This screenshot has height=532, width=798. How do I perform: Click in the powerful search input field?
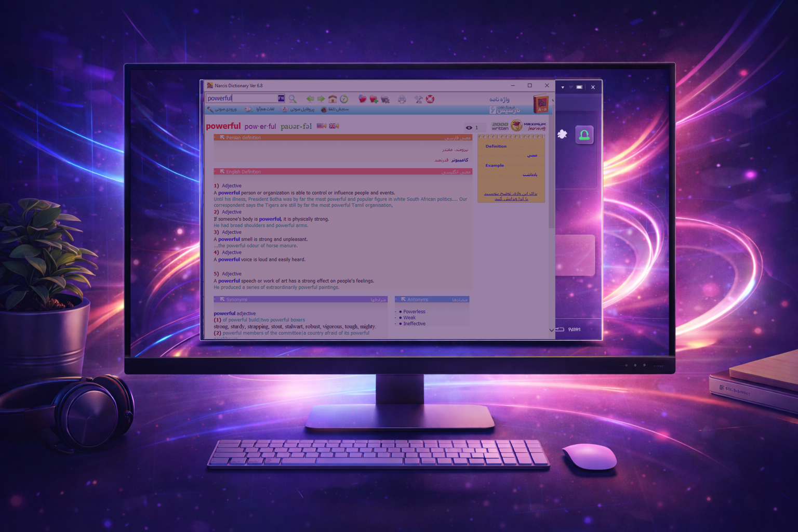click(x=242, y=98)
